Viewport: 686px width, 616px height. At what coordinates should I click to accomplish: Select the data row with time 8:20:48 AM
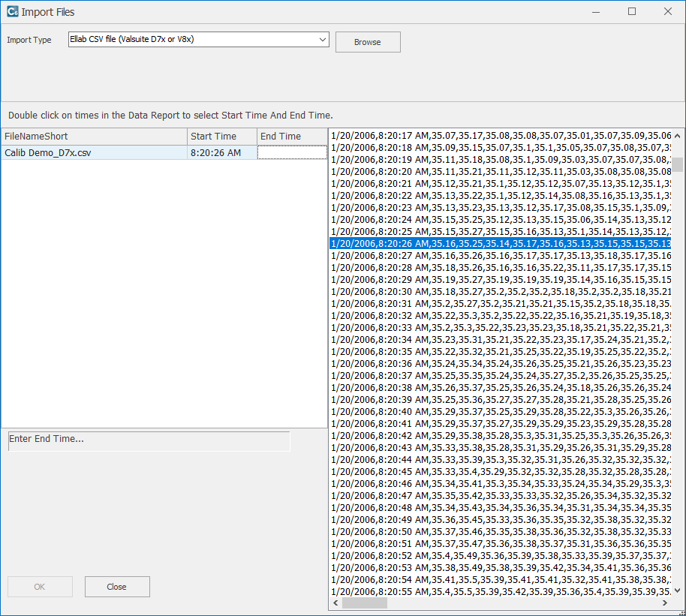501,507
